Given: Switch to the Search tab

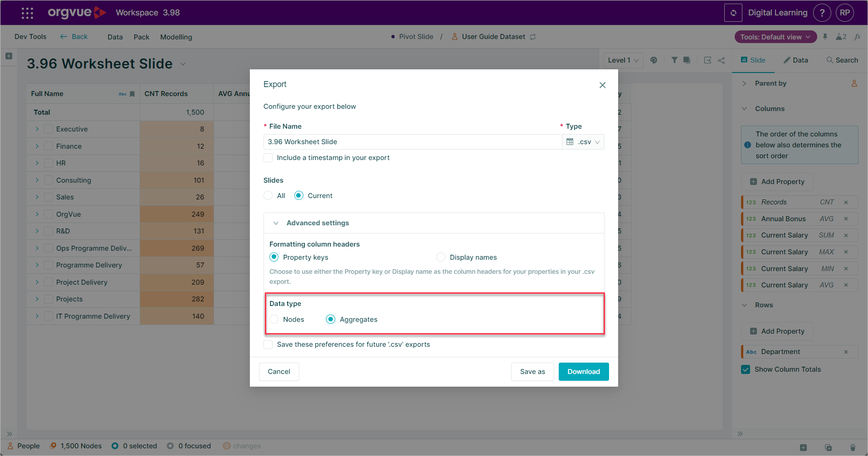Looking at the screenshot, I should tap(842, 60).
